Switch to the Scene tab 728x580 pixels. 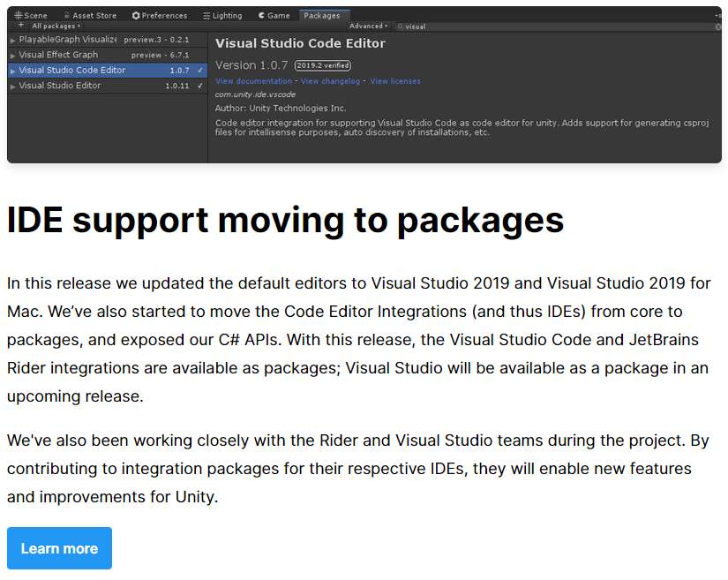[x=31, y=15]
